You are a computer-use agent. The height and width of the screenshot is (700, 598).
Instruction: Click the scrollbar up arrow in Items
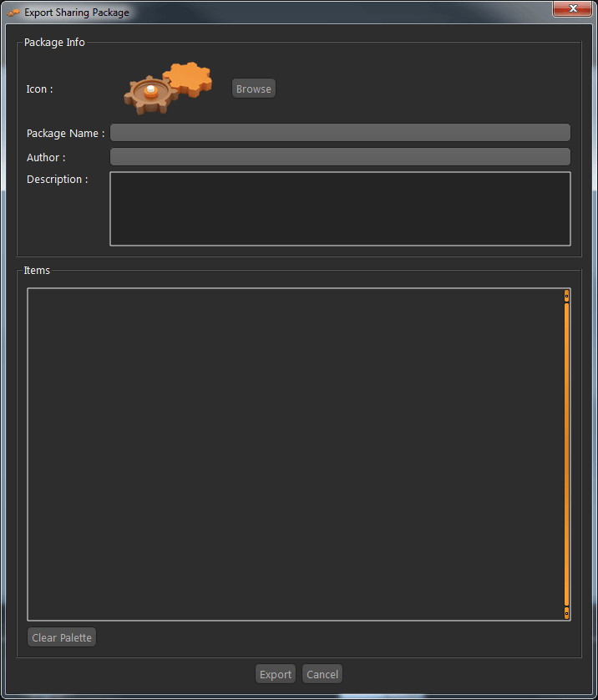567,296
